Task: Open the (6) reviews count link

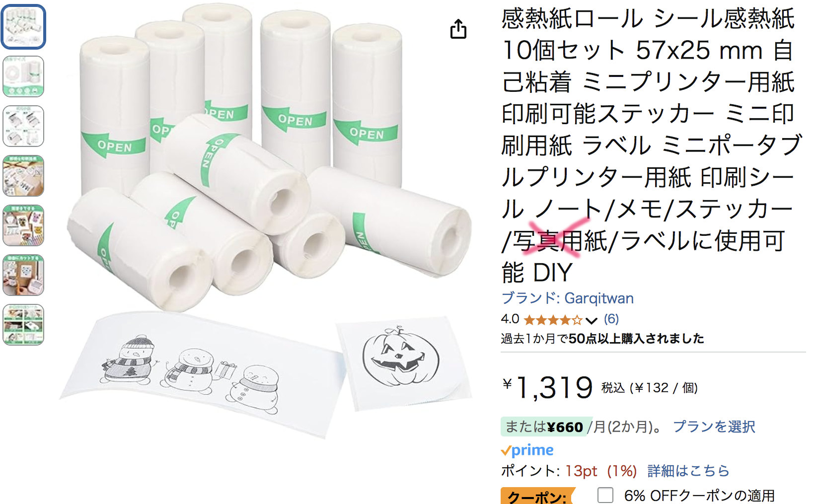Action: click(x=611, y=319)
